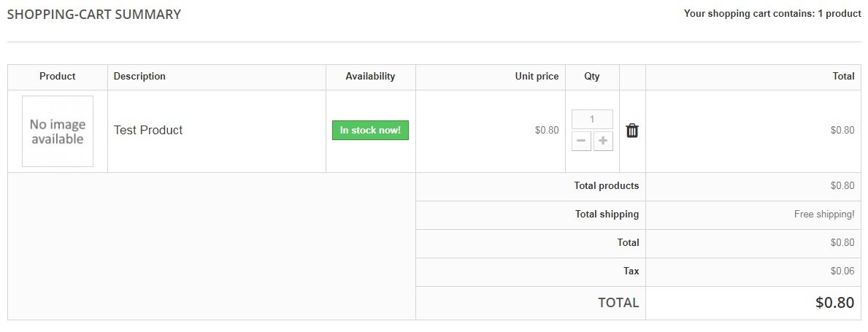
Task: Click the 'Total products' row label
Action: pyautogui.click(x=606, y=186)
